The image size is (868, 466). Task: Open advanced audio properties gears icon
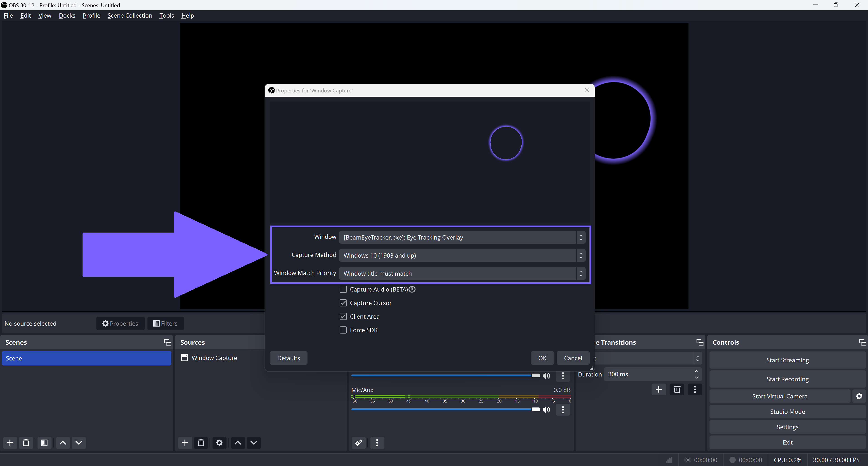tap(359, 443)
